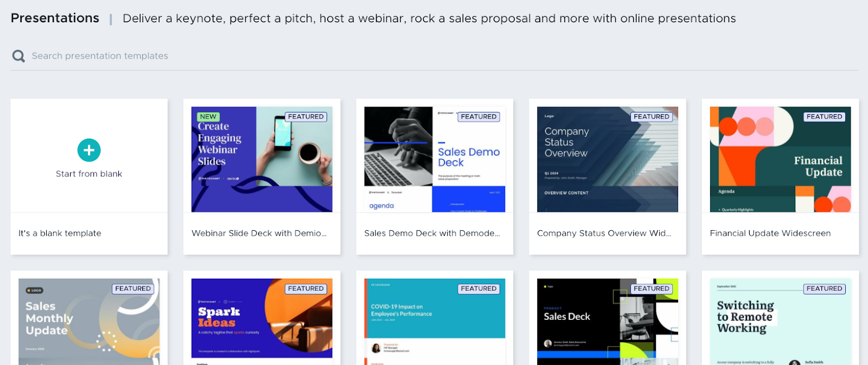
Task: Click FEATURED badge on Company Status Overview
Action: (652, 117)
